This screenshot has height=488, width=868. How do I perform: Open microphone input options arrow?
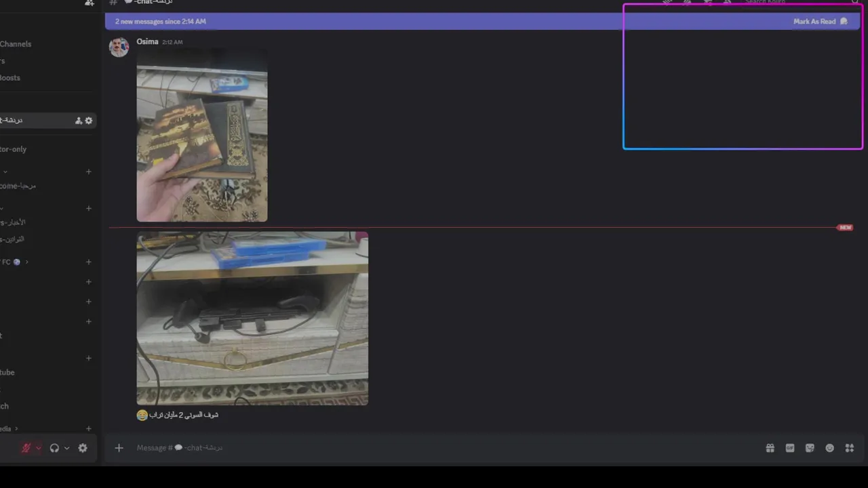[x=39, y=448]
